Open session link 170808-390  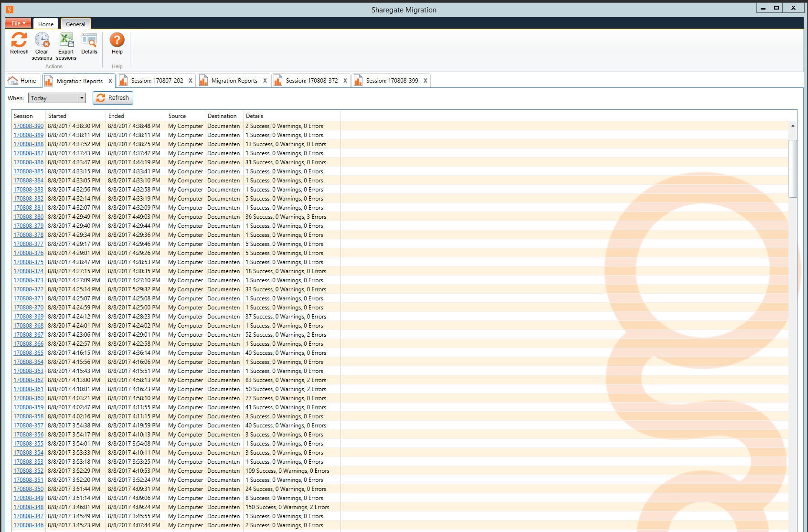[28, 126]
